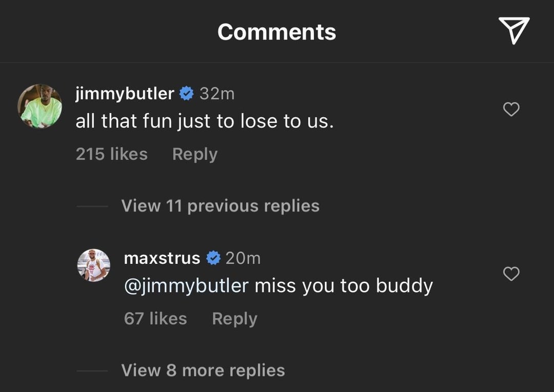Click the 20m timestamp
This screenshot has height=392, width=554.
coord(243,258)
